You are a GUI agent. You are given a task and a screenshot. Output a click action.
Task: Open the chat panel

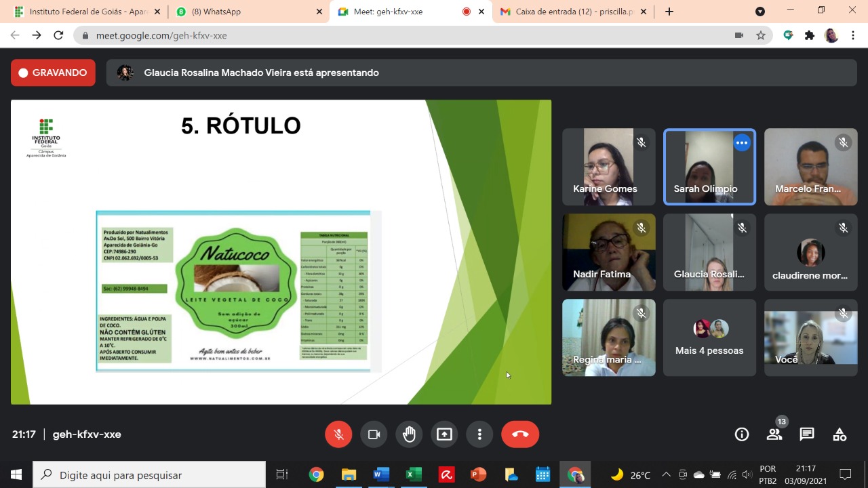[807, 434]
